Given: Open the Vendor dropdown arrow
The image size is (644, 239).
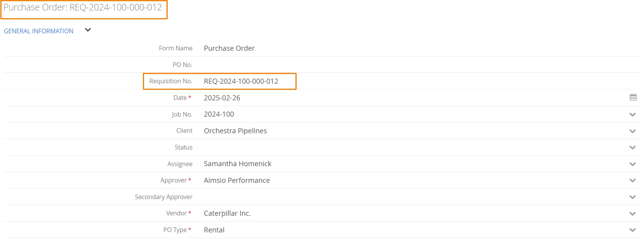Looking at the screenshot, I should pyautogui.click(x=632, y=214).
